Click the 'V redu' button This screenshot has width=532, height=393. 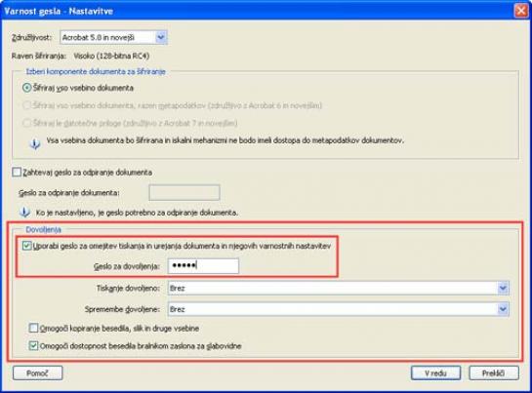[x=435, y=373]
